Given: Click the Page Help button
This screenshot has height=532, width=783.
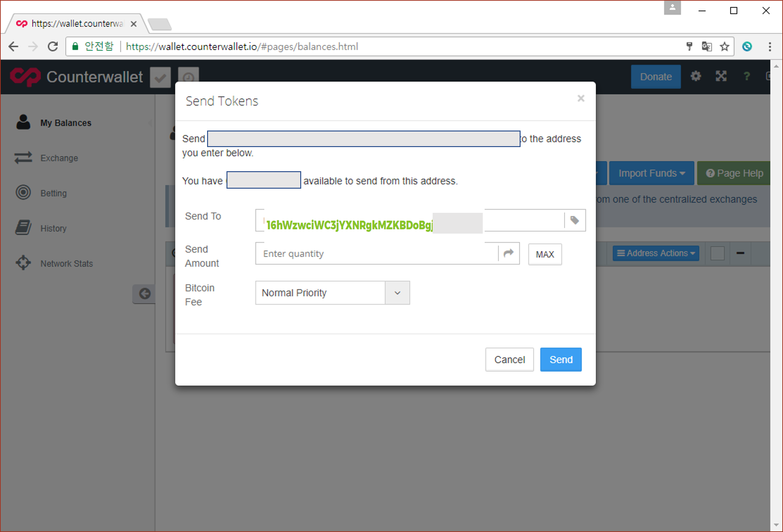Looking at the screenshot, I should coord(734,173).
